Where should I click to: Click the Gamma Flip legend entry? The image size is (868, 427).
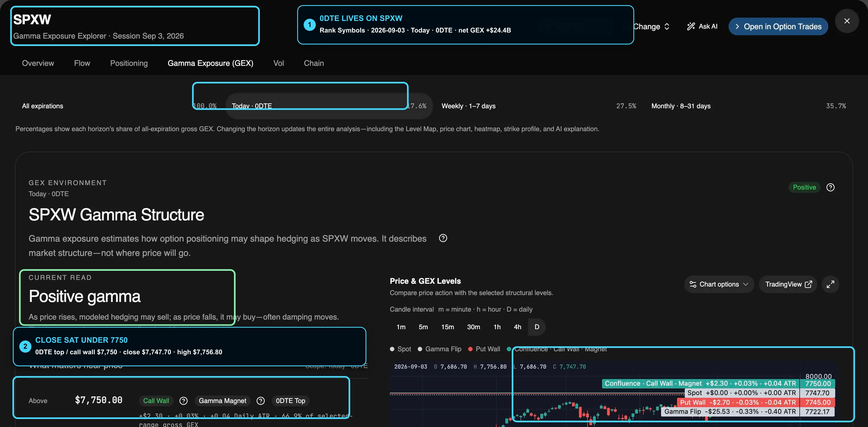coord(440,349)
